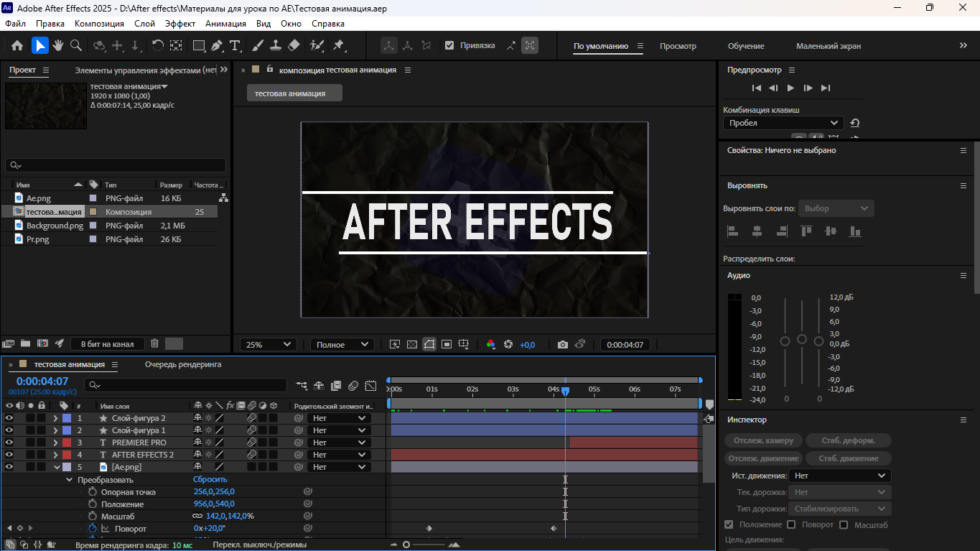Viewport: 980px width, 551px height.
Task: Open the Композиция menu
Action: [x=99, y=23]
